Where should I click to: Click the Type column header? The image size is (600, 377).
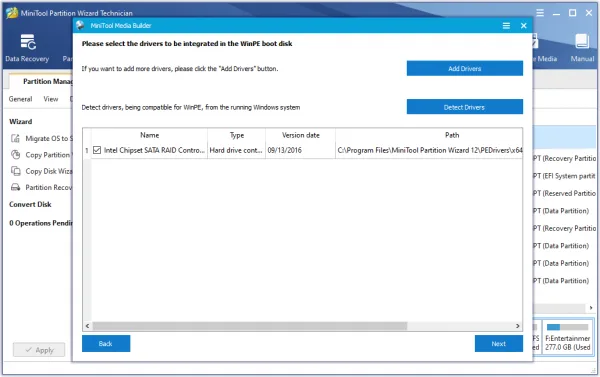coord(236,135)
